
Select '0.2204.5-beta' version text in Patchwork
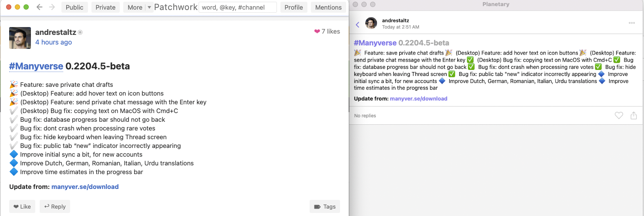point(98,66)
